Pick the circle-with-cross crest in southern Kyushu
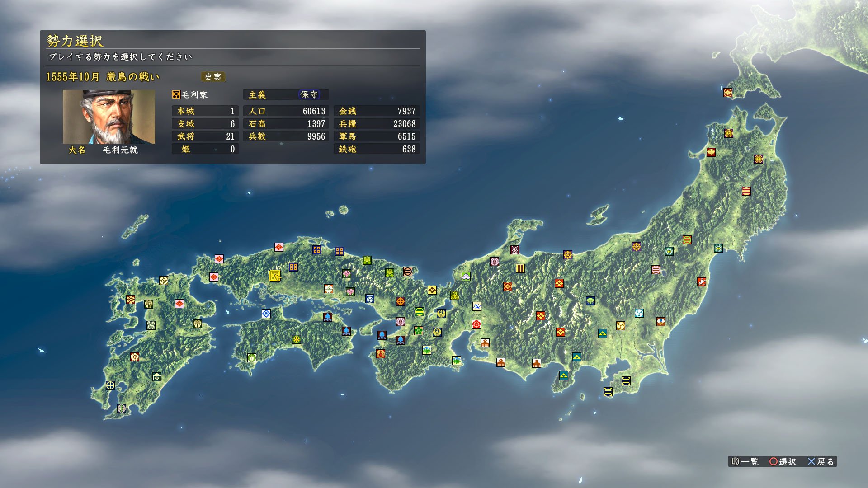The image size is (868, 488). coord(110,385)
